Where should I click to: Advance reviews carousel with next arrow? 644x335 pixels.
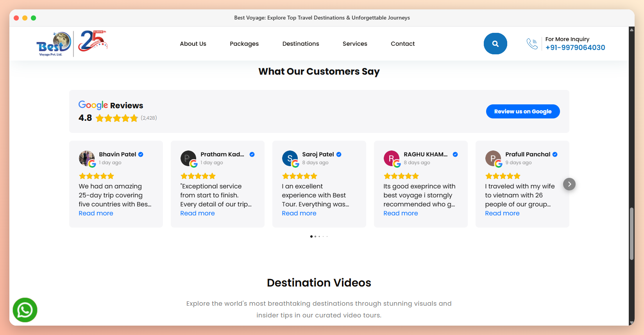[x=569, y=184]
